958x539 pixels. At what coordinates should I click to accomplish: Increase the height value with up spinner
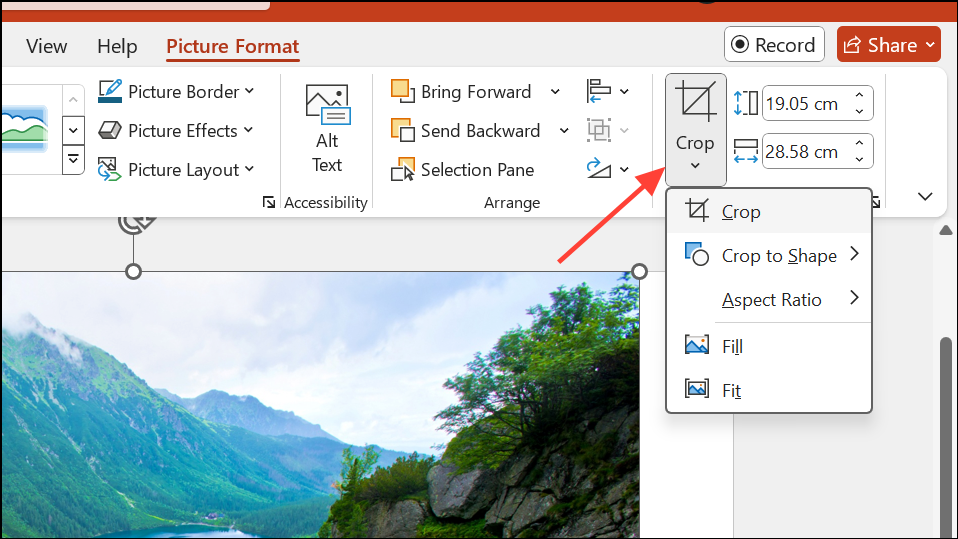pos(860,95)
